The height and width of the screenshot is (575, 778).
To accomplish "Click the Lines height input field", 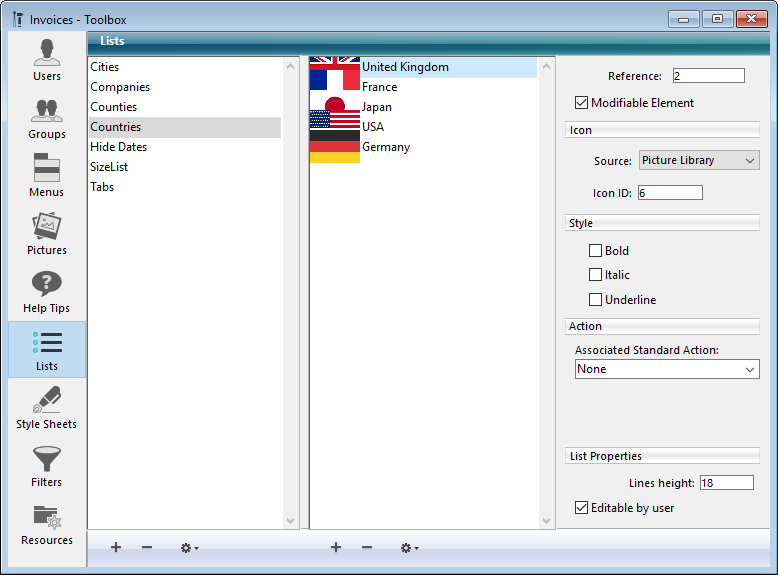I will (726, 483).
